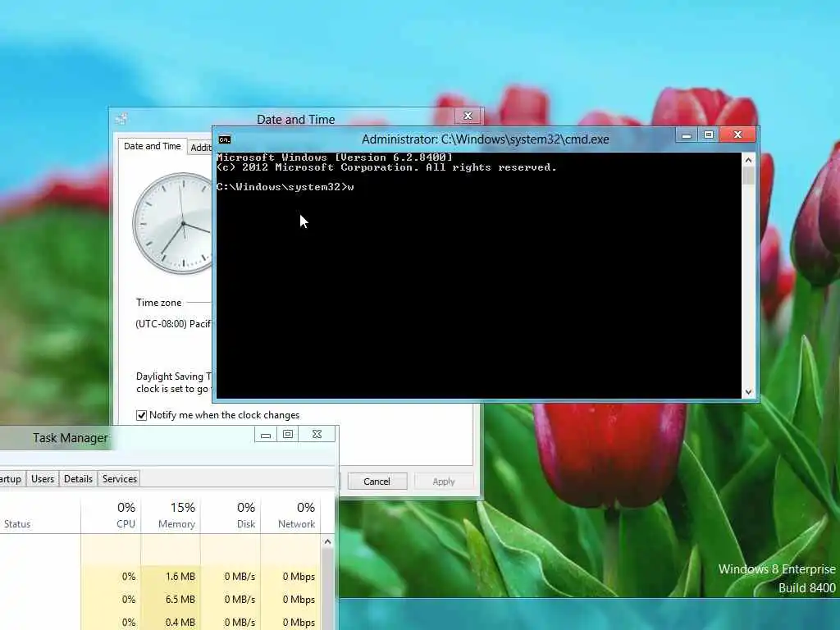Click the Task Manager list scroll up arrow
840x630 pixels.
(327, 542)
